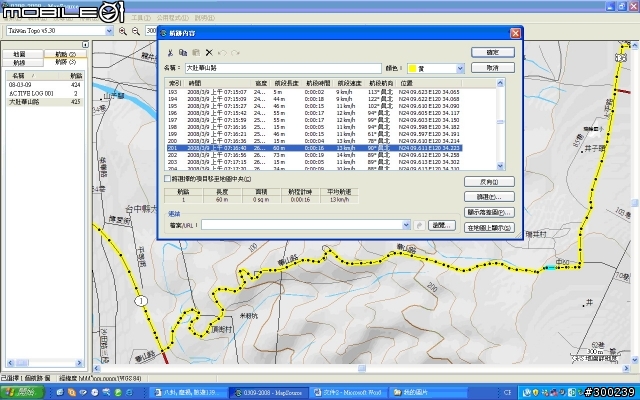Switch to the 航點 (2) tab

click(x=63, y=54)
